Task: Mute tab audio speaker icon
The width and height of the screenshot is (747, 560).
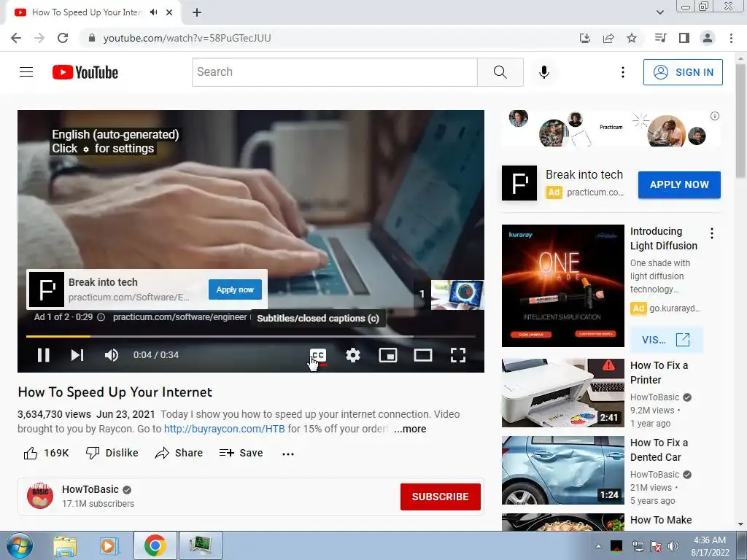Action: 153,12
